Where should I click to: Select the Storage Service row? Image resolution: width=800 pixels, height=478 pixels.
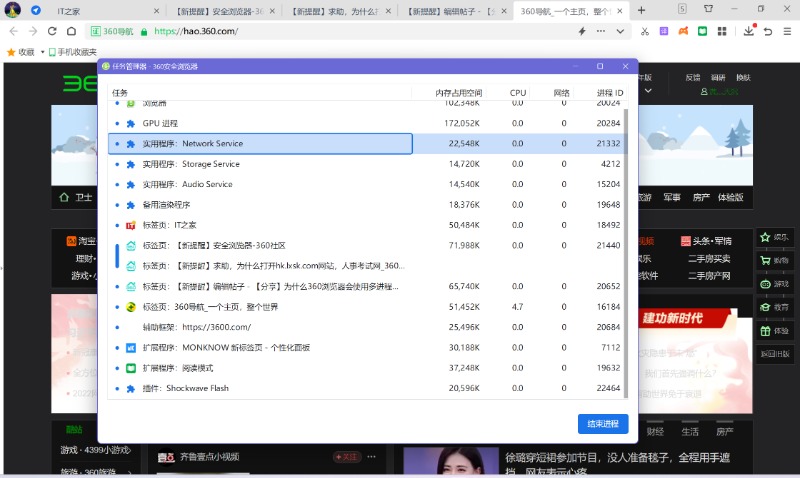(x=365, y=164)
